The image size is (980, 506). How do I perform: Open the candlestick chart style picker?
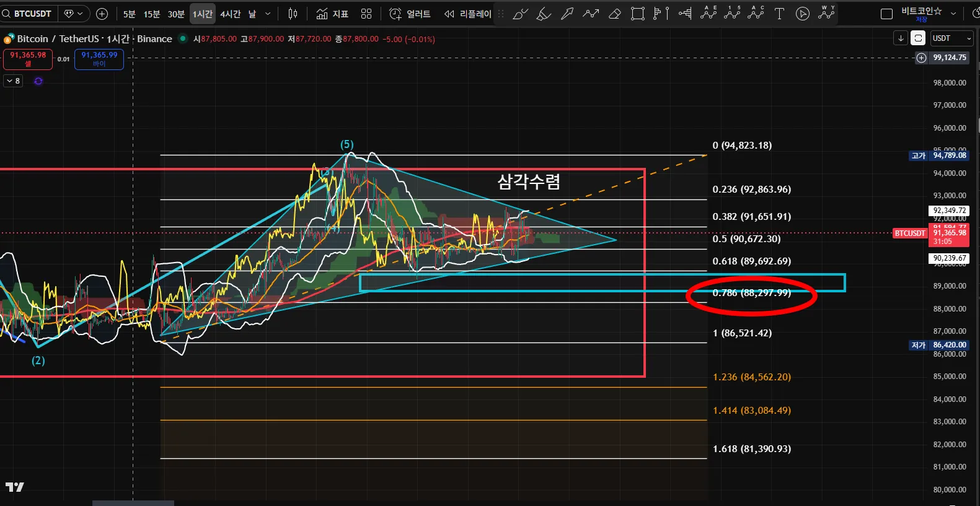click(x=293, y=14)
